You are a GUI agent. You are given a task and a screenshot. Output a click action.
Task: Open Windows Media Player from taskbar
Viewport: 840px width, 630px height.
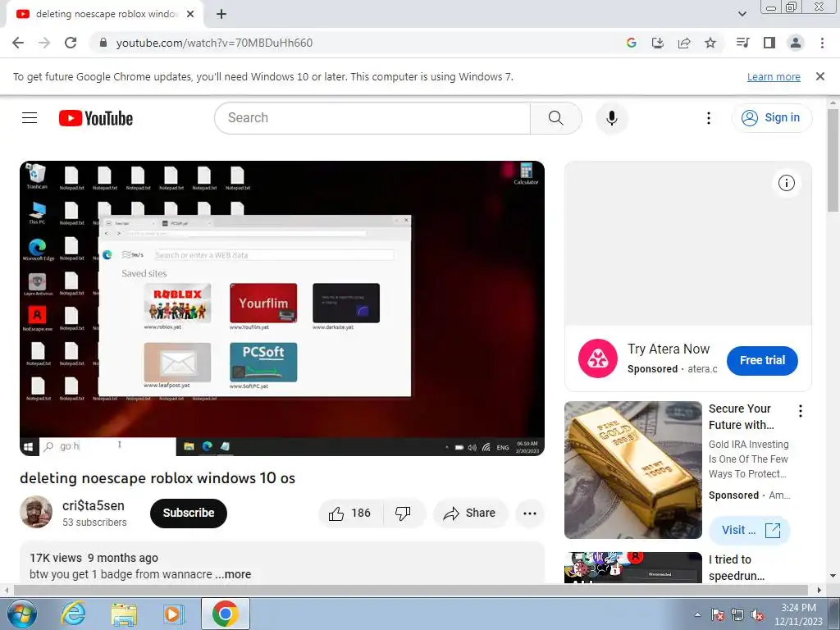[x=173, y=614]
